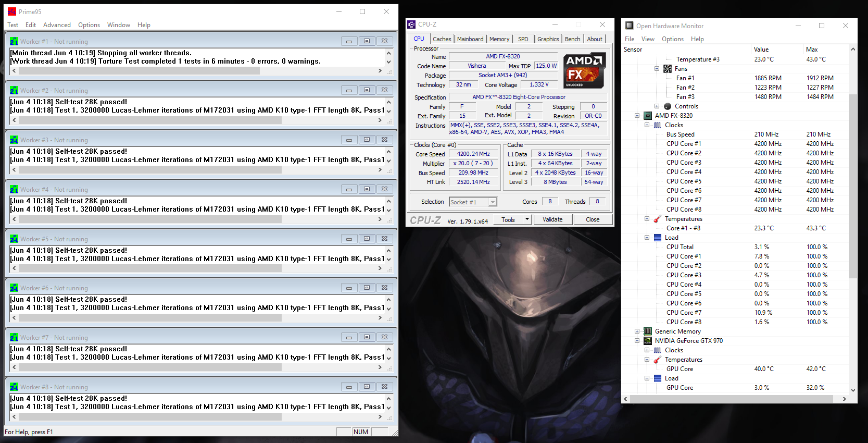The height and width of the screenshot is (443, 868).
Task: Click the GPU Load icon under GTX 970
Action: pos(658,378)
